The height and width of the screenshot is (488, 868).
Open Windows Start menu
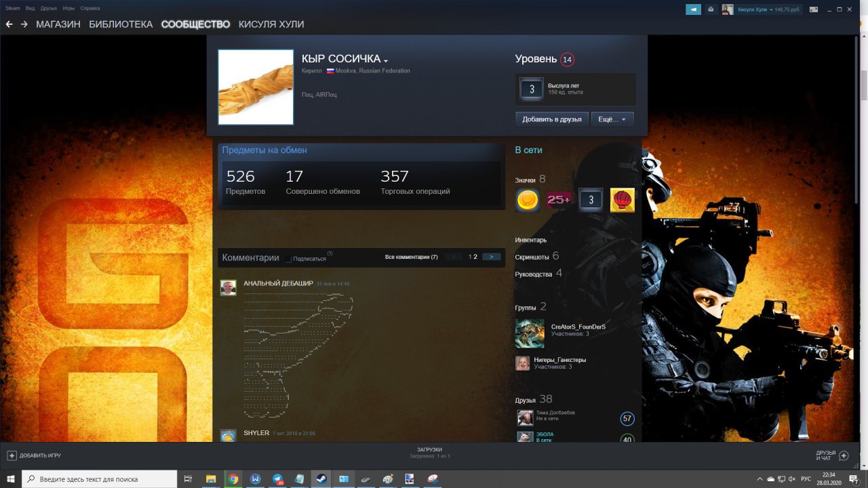click(11, 479)
